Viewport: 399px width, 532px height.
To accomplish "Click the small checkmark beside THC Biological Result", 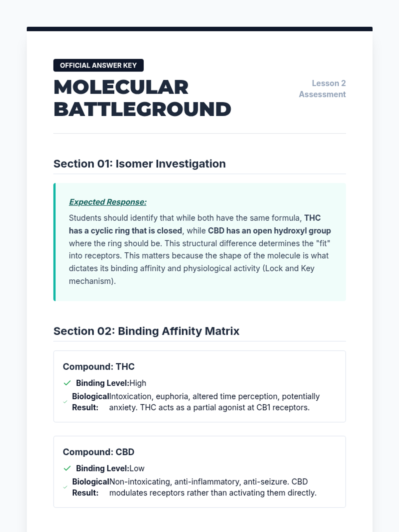I will click(65, 402).
